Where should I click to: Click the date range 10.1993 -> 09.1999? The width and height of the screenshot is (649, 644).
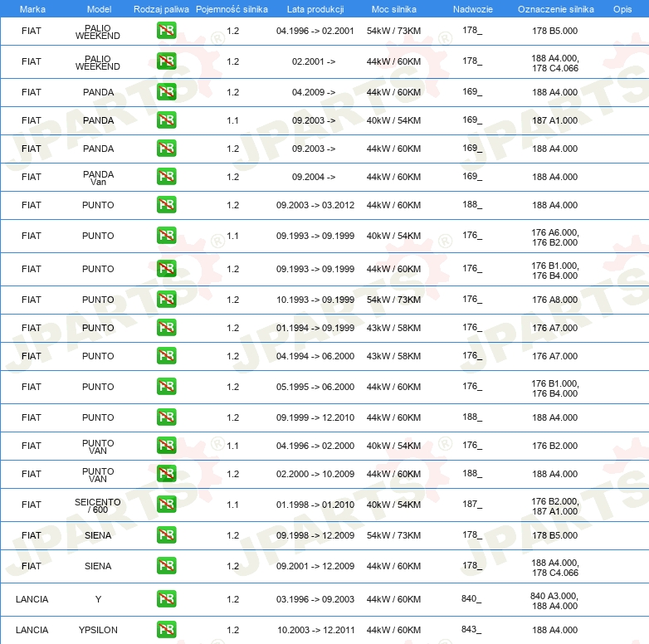(x=315, y=300)
